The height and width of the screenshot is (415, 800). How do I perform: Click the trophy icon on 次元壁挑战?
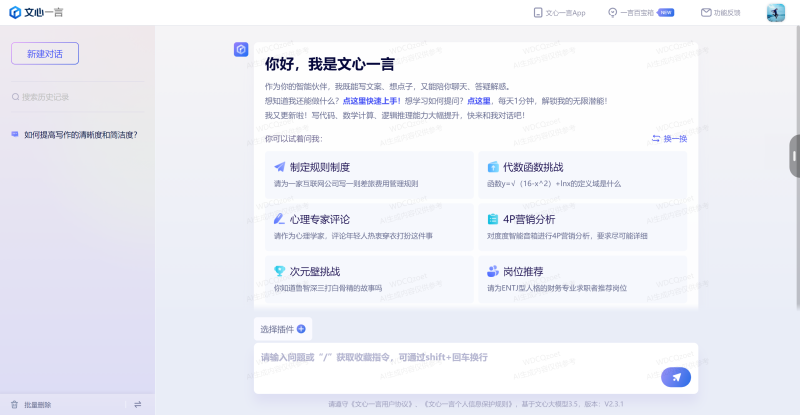tap(280, 271)
